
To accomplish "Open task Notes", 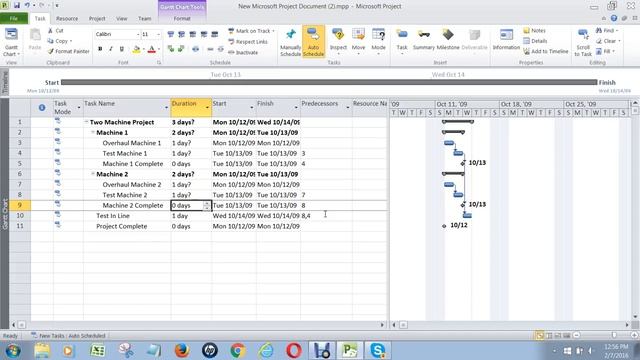I will (x=534, y=31).
